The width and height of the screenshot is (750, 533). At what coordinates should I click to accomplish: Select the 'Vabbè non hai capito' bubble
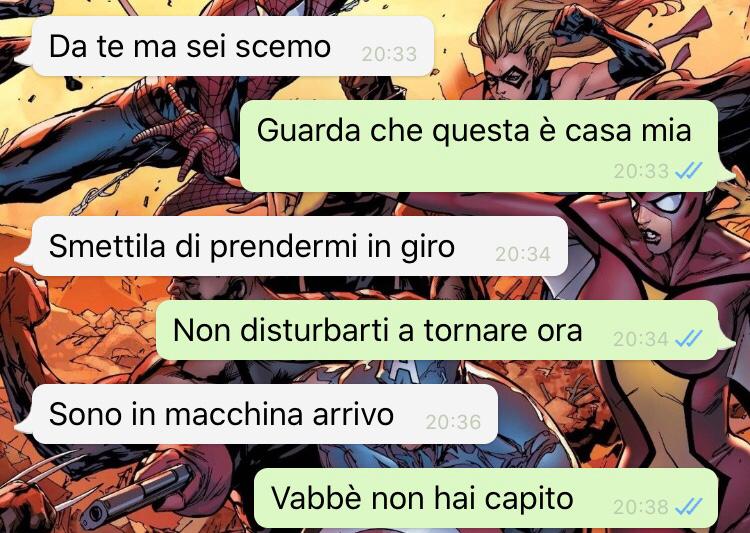[494, 498]
